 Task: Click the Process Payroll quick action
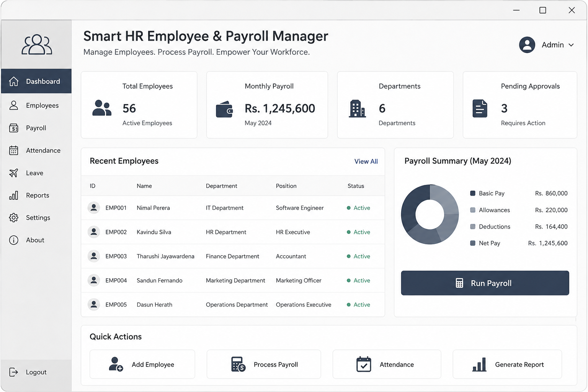click(264, 364)
